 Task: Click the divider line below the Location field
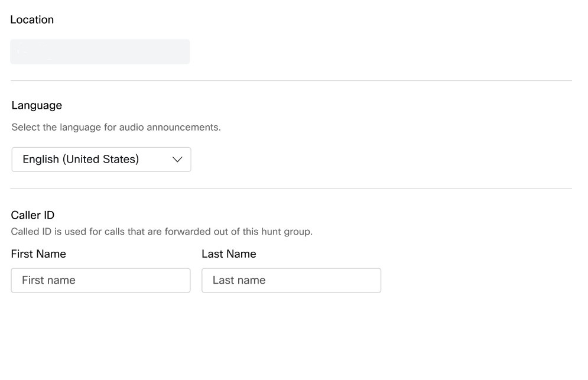click(x=291, y=80)
